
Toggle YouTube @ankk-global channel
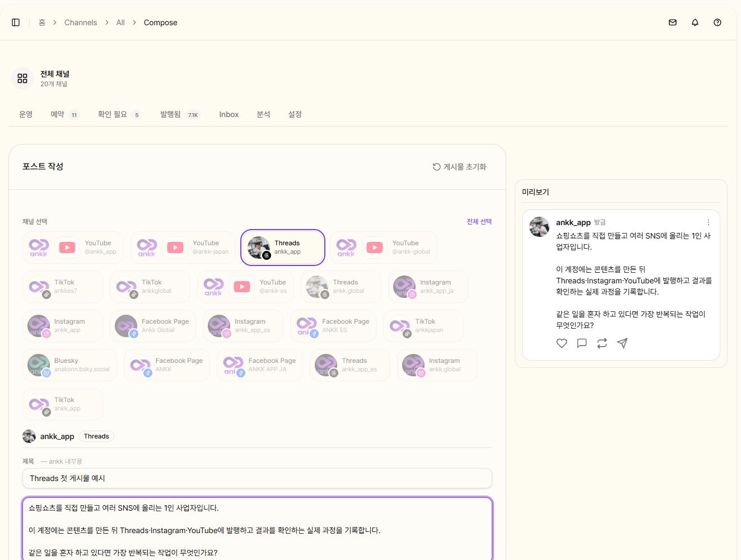click(x=384, y=248)
